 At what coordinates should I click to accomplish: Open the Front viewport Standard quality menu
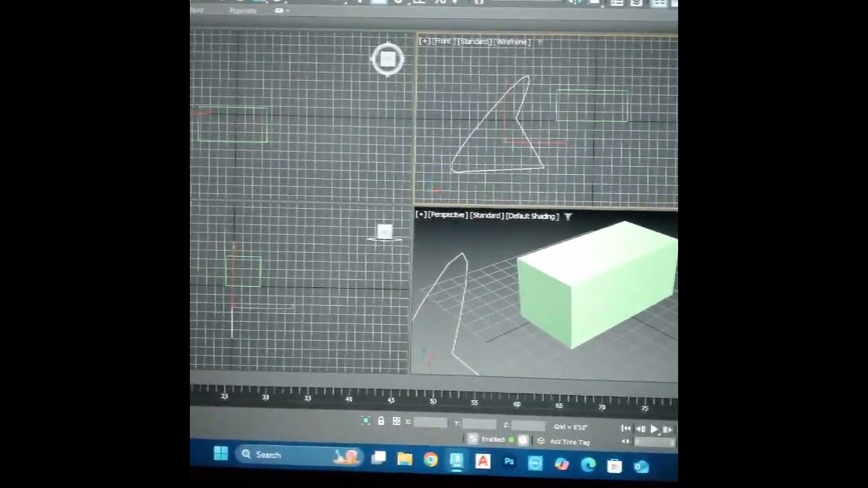click(473, 42)
